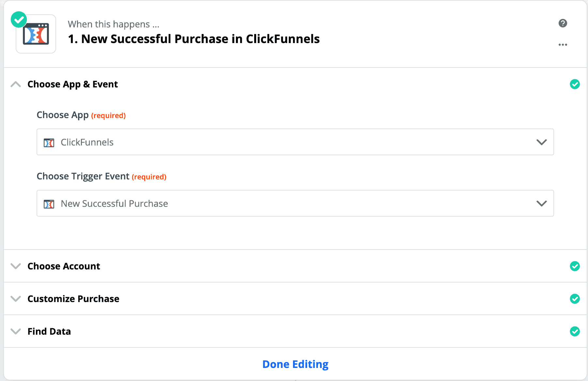588x381 pixels.
Task: Click the large ClickFunnels app icon
Action: click(x=36, y=34)
